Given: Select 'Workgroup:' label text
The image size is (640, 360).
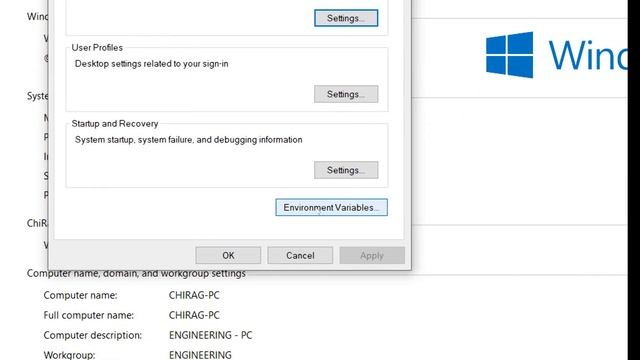Looking at the screenshot, I should pyautogui.click(x=69, y=355).
